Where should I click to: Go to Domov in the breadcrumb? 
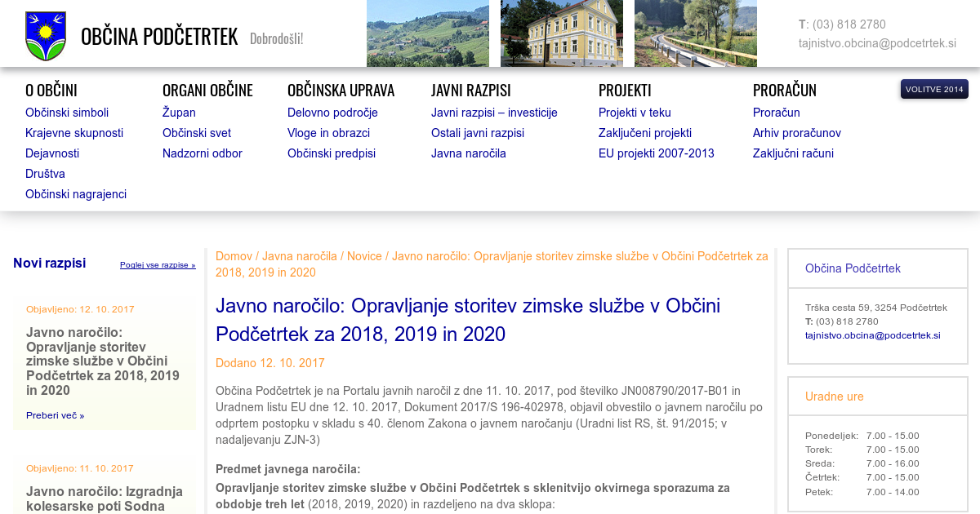(234, 256)
